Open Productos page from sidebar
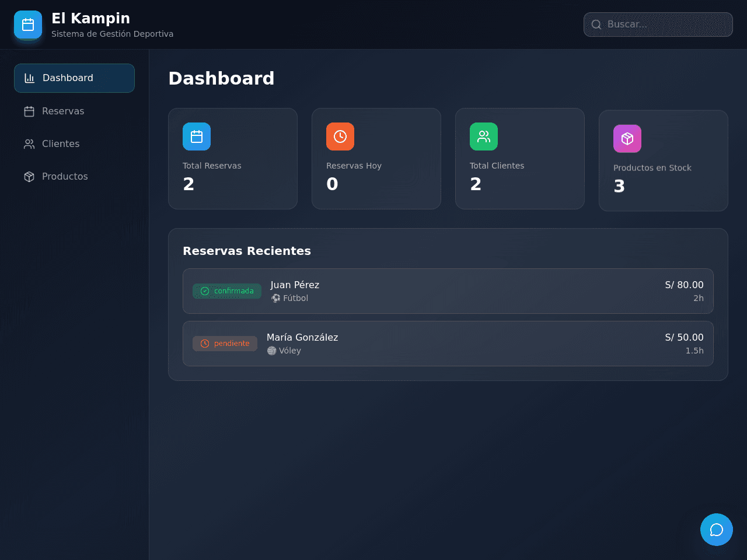This screenshot has height=560, width=747. click(75, 177)
